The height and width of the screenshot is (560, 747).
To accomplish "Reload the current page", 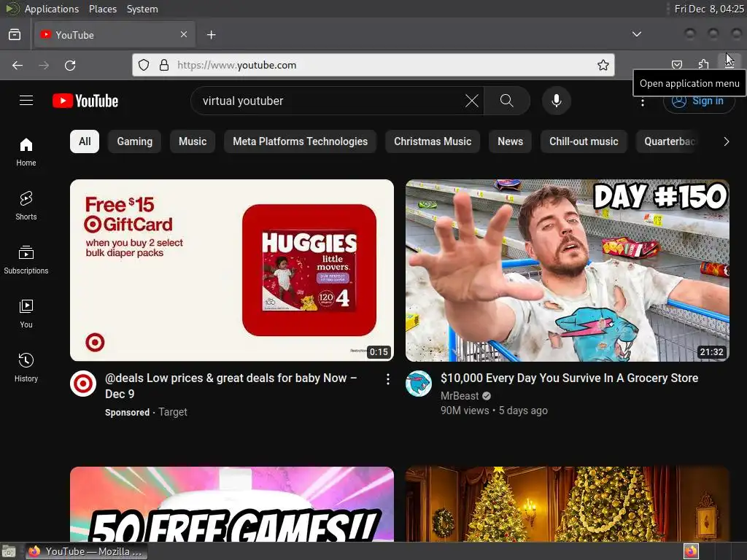I will [x=70, y=65].
